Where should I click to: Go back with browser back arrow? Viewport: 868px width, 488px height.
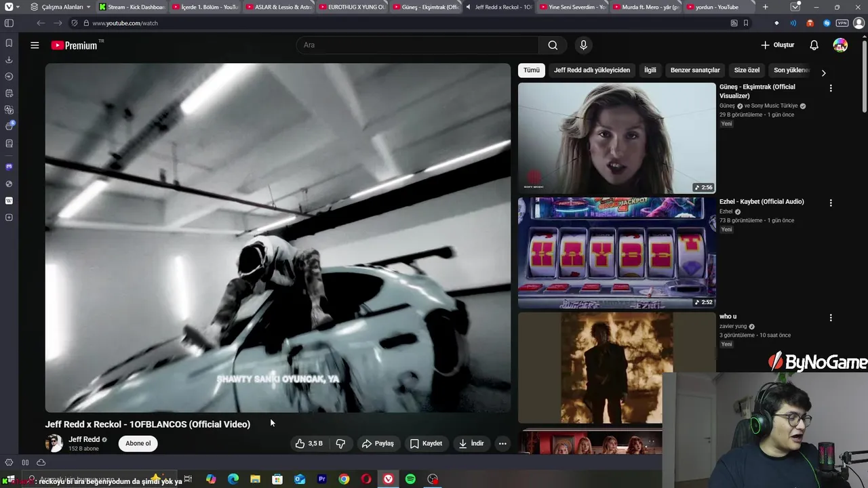41,23
